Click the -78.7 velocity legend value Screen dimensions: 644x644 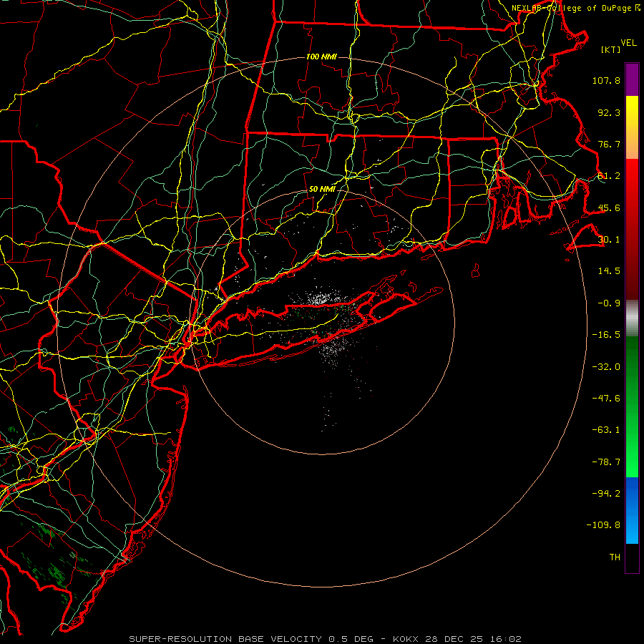(x=606, y=462)
